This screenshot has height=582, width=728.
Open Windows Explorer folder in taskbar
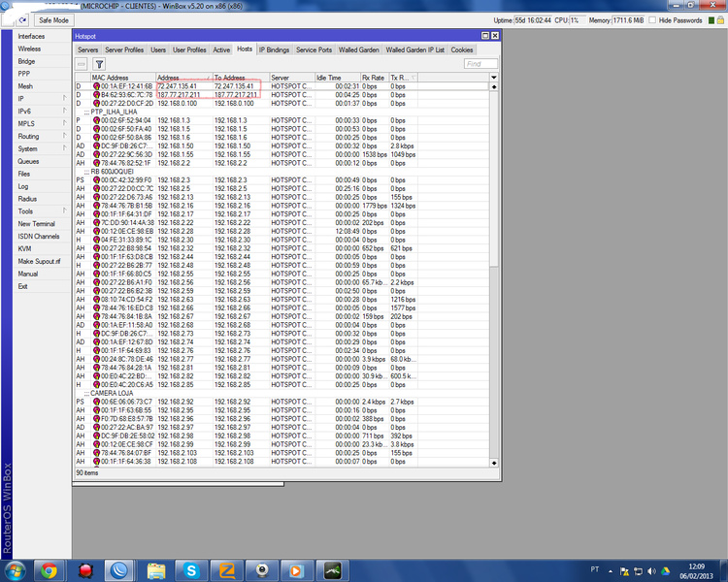156,571
